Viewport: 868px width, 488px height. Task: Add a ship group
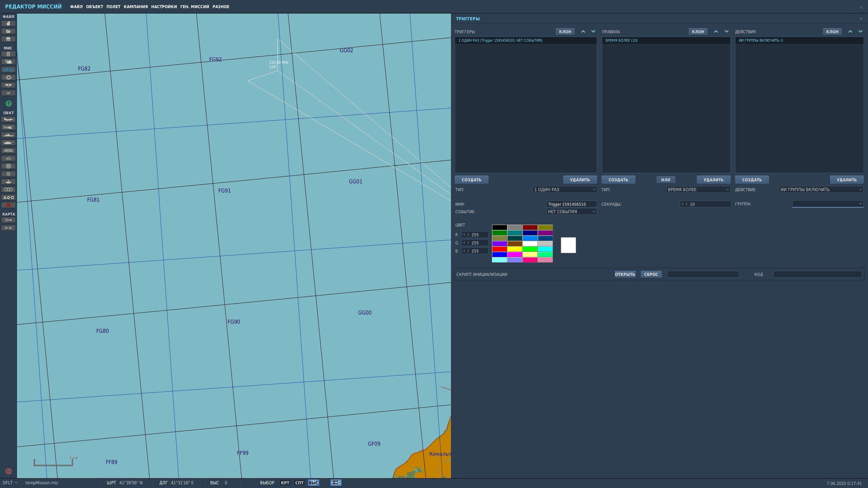[8, 135]
